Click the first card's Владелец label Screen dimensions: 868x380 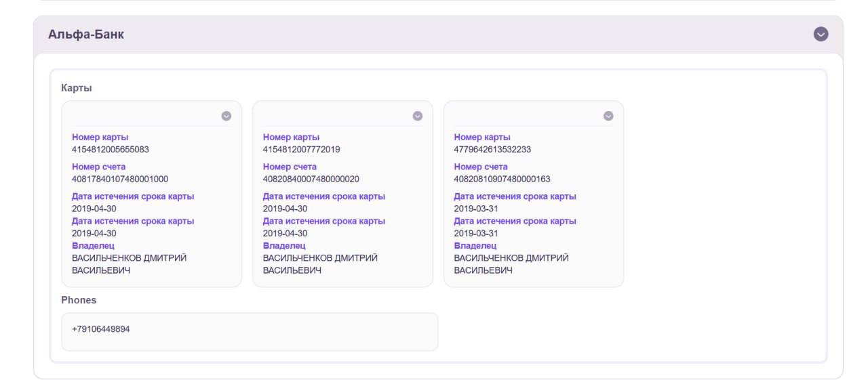point(93,246)
